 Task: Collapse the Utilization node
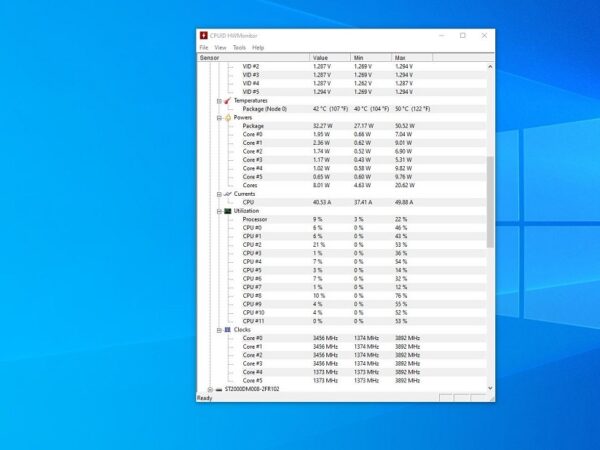click(219, 211)
